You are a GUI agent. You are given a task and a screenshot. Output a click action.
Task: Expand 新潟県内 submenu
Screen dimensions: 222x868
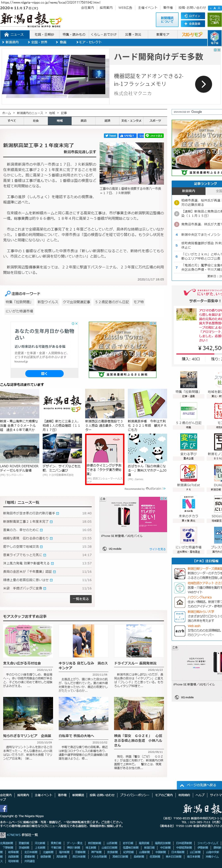click(10, 42)
